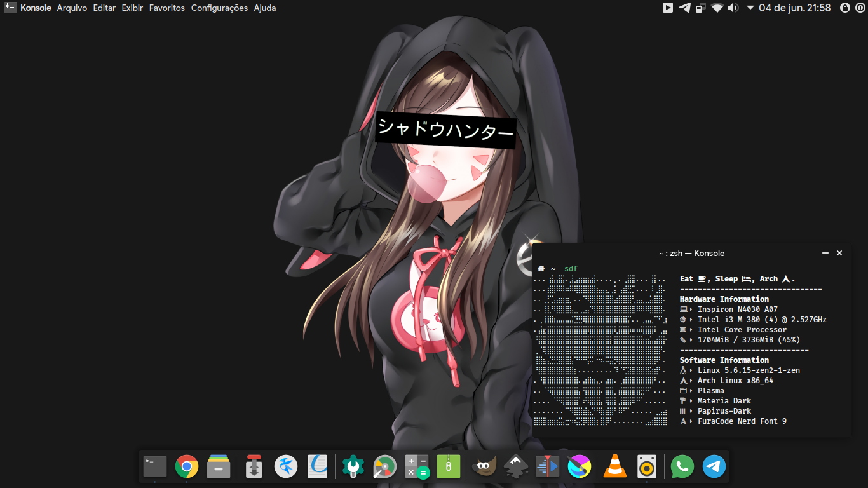Launch the Rhythmbox speaker icon

(646, 467)
